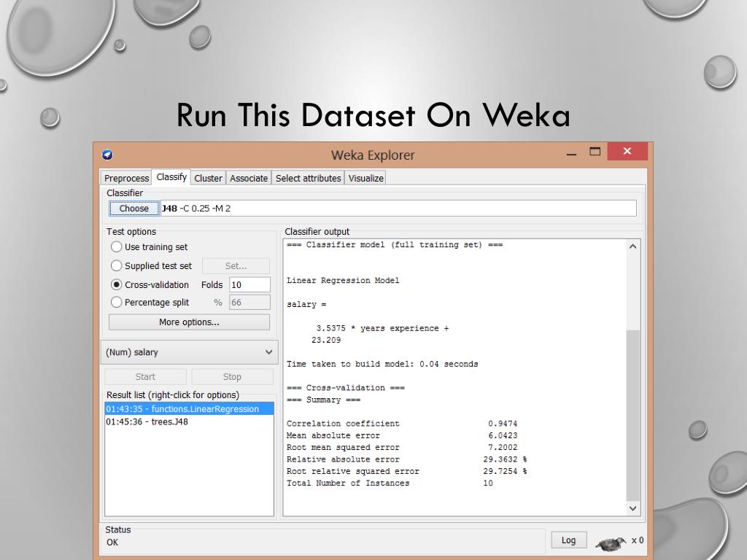Open More options... dialog

pos(189,322)
